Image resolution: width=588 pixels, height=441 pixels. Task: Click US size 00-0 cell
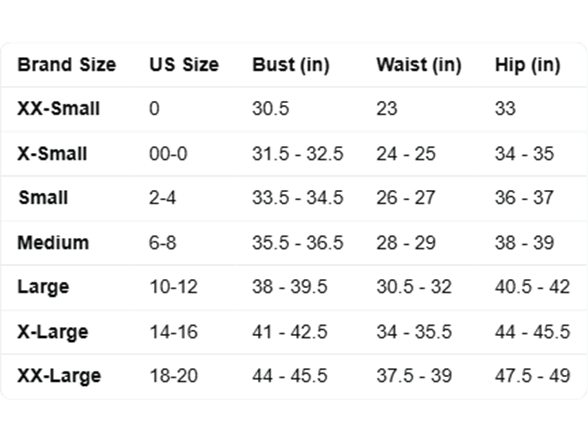point(168,154)
